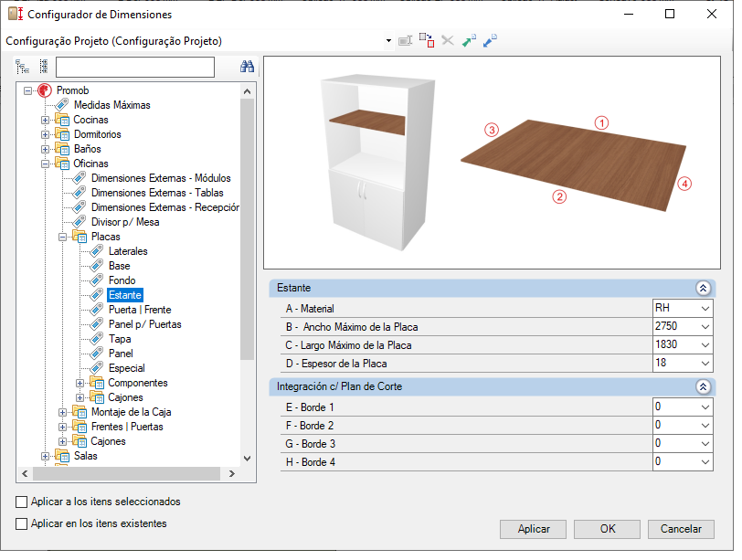
Task: Open the G - Borde 3 dropdown
Action: [x=705, y=444]
